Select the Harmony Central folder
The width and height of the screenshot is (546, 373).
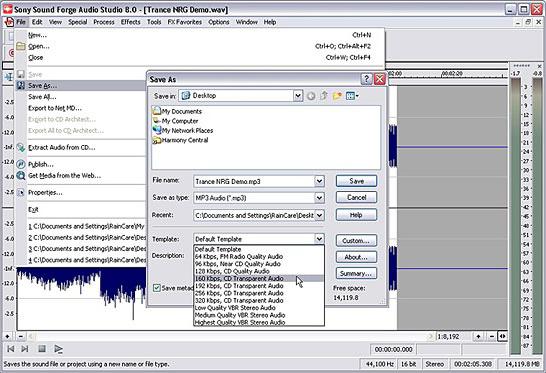(x=181, y=140)
